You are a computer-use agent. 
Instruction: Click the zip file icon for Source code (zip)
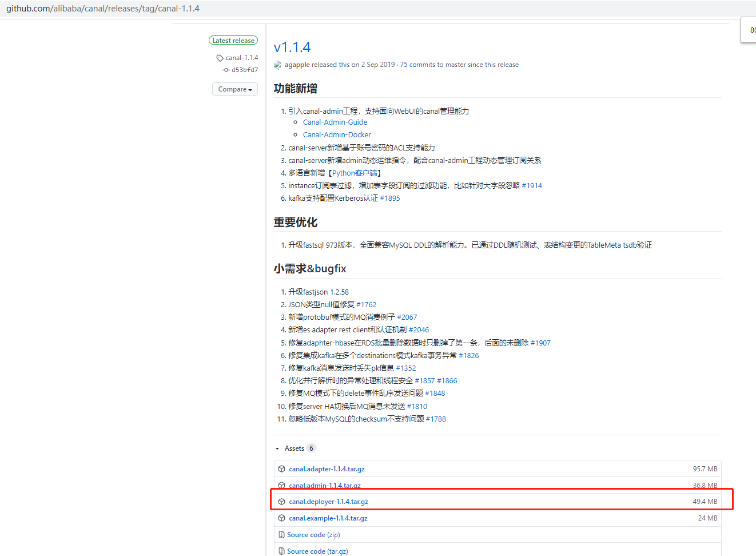pos(281,535)
